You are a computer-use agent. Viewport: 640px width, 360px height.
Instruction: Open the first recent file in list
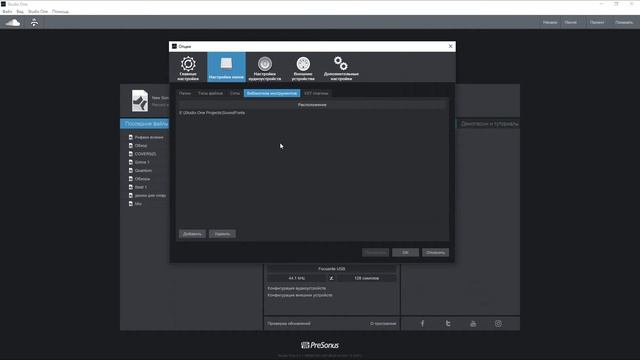tap(149, 138)
